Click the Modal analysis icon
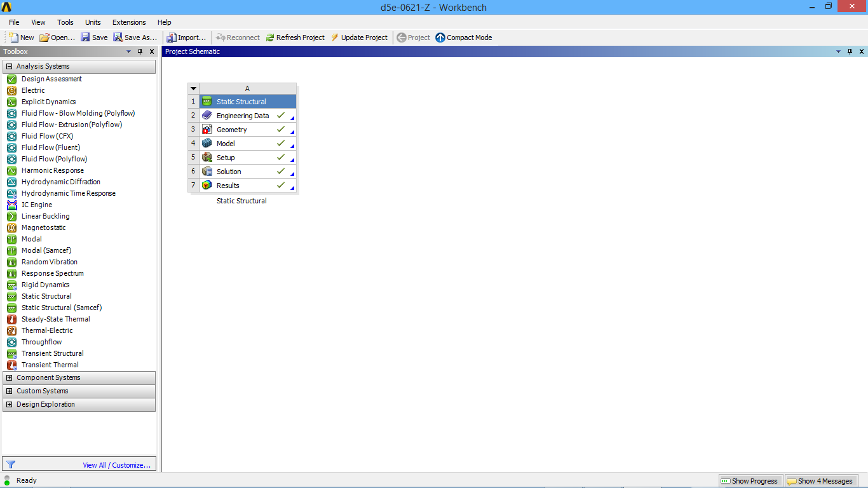 click(11, 239)
